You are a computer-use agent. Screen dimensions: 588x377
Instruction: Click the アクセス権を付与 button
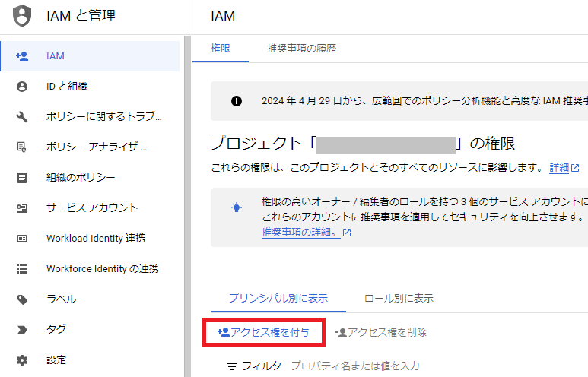264,332
